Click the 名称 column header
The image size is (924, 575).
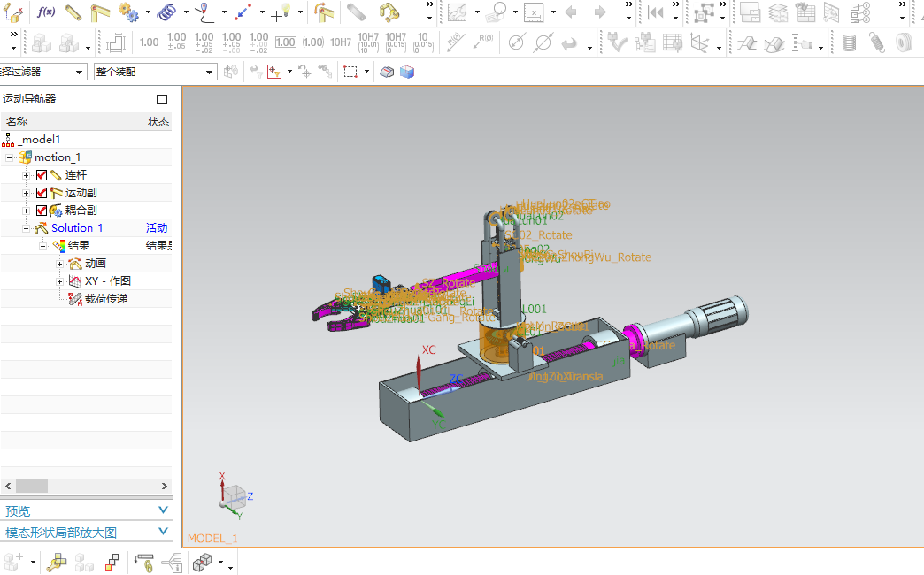click(72, 122)
